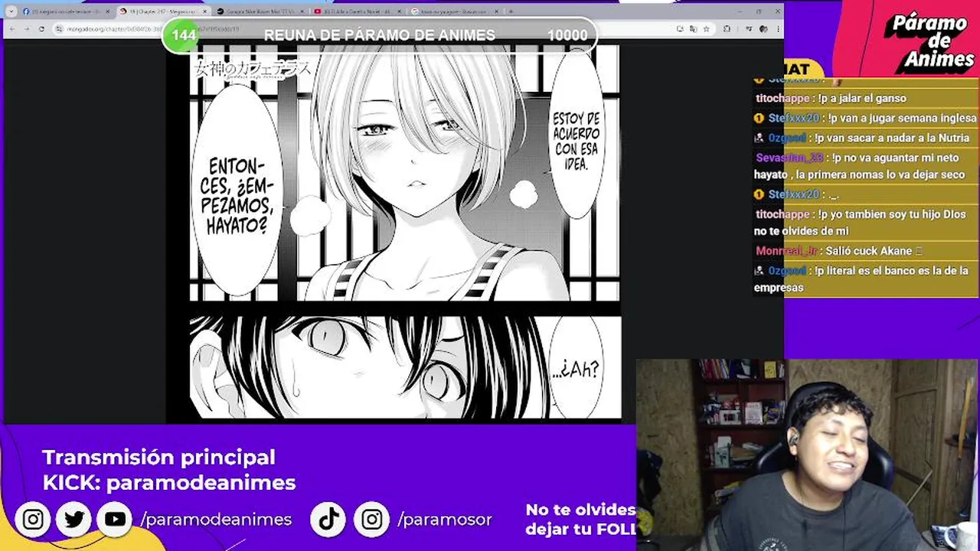Close the Facebook browser tab
980x551 pixels.
tap(107, 11)
